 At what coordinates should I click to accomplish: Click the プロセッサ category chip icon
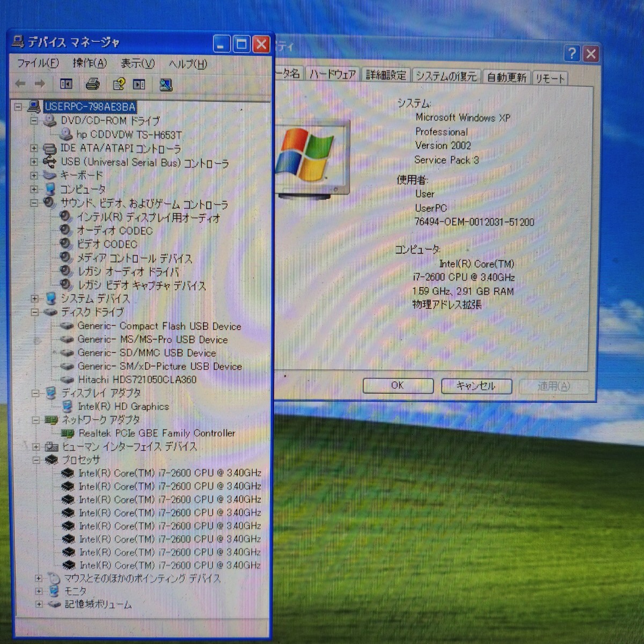point(52,459)
